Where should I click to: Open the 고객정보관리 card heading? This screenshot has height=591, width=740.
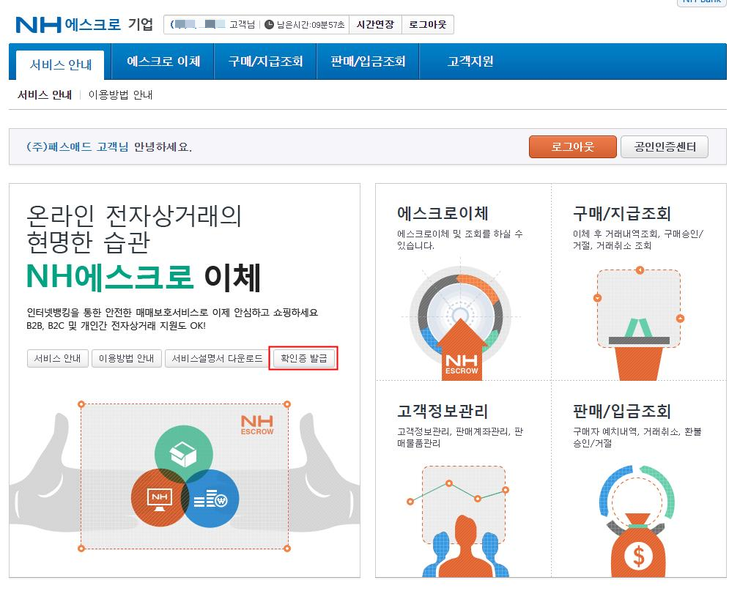[x=443, y=411]
